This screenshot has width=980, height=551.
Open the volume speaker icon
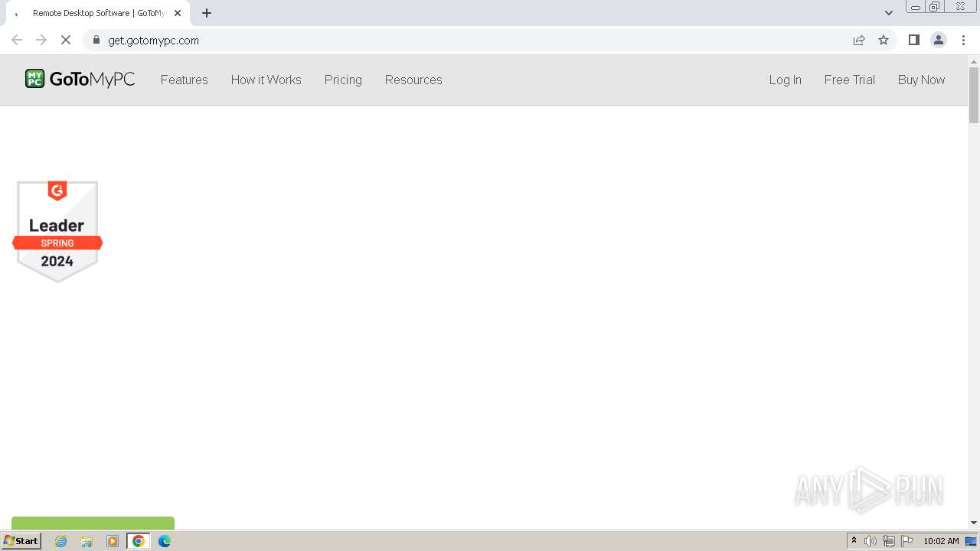pyautogui.click(x=871, y=541)
